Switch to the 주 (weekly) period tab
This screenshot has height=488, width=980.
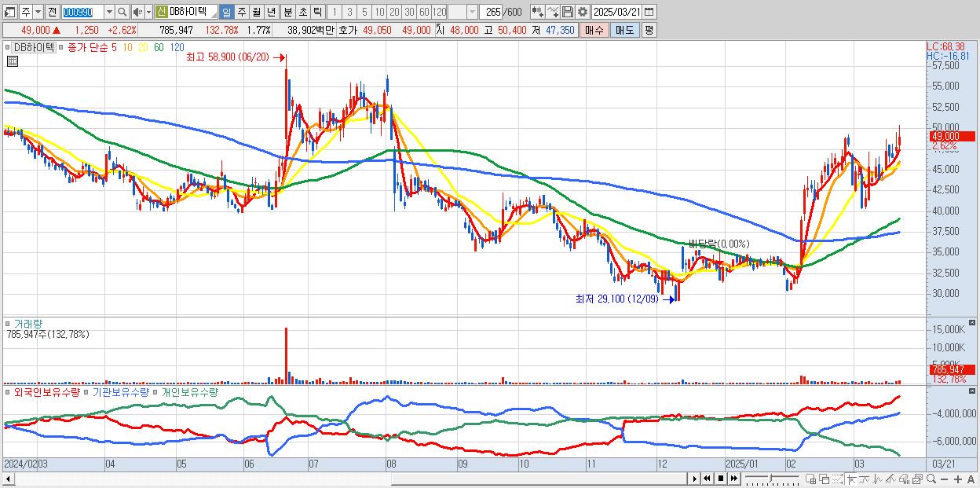click(x=242, y=13)
